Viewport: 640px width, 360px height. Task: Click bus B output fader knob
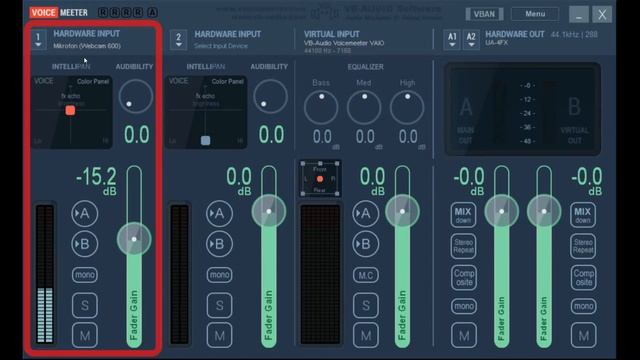pyautogui.click(x=544, y=211)
